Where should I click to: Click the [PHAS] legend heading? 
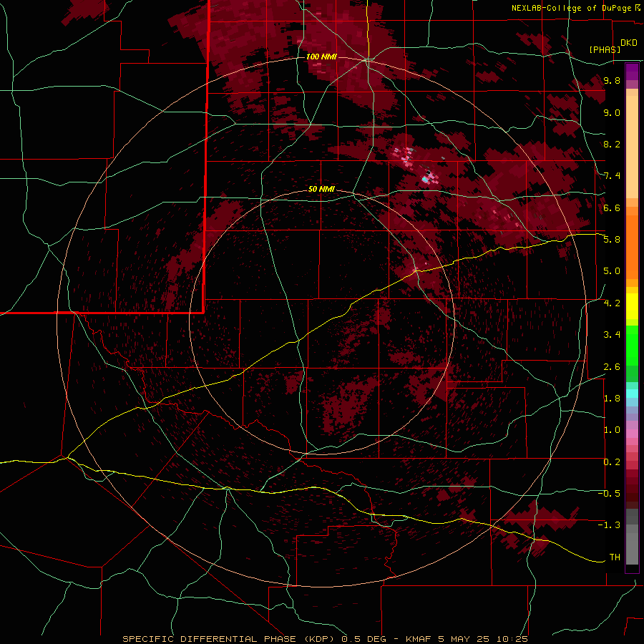pos(605,49)
